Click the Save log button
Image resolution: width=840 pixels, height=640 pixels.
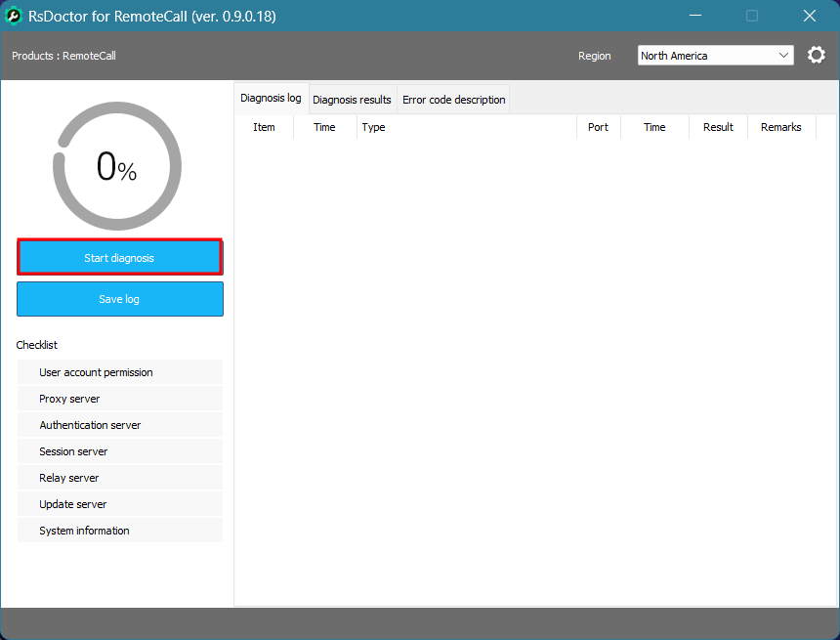tap(119, 299)
